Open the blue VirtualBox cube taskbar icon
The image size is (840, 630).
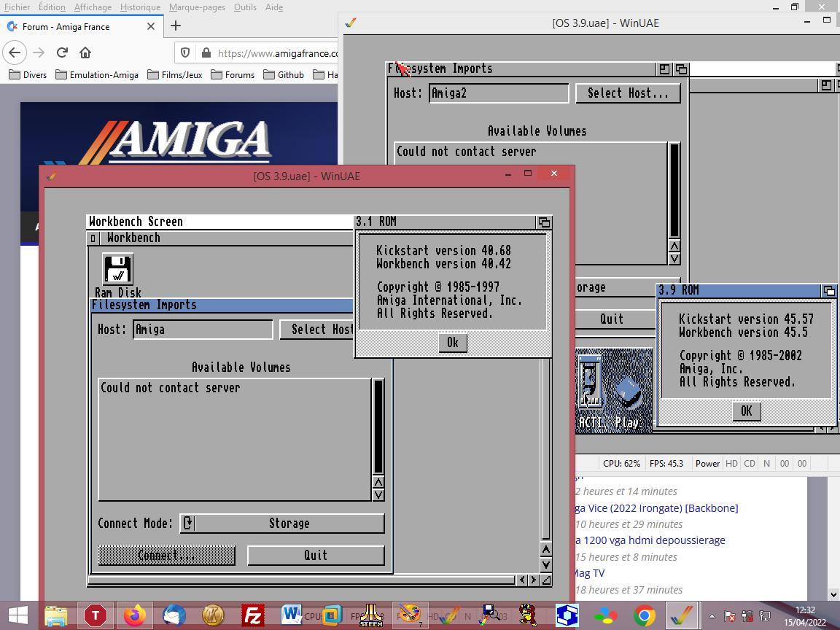(x=567, y=615)
